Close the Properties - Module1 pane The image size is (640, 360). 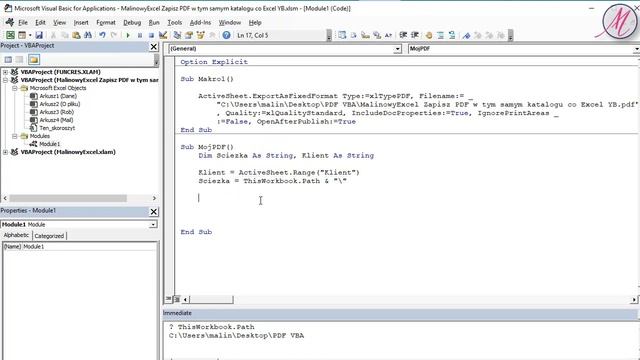point(154,211)
